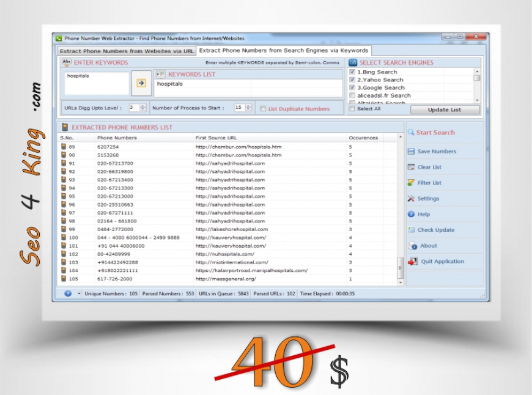532x395 pixels.
Task: Select phone number 6207254
Action: point(108,147)
